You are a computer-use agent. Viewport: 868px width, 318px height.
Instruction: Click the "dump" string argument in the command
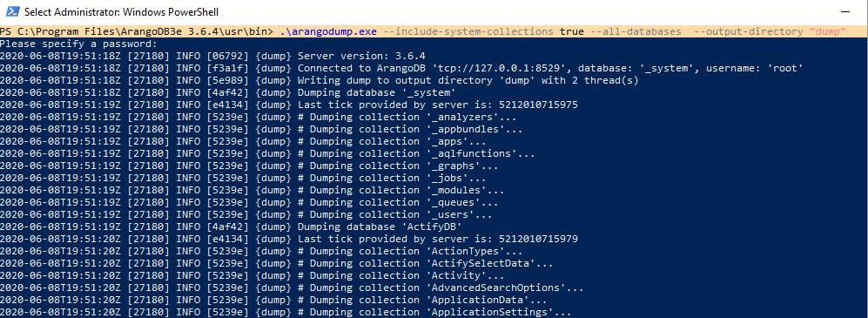point(827,31)
